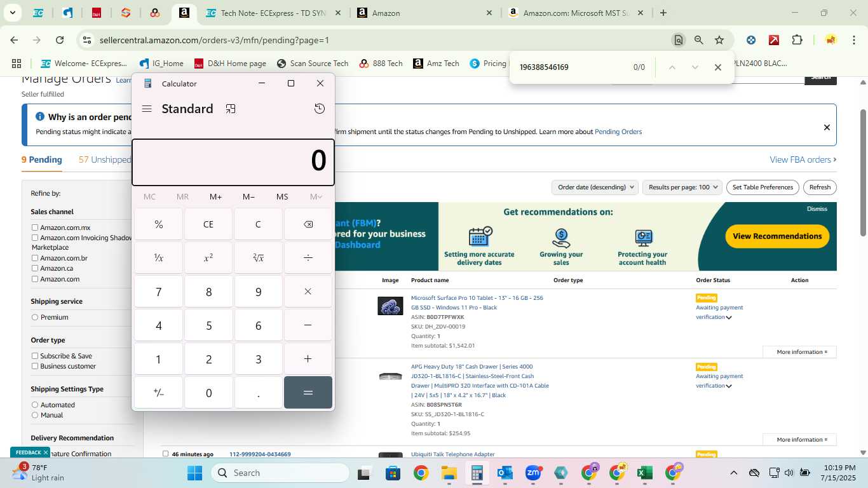Screen dimensions: 868x488
Task: Switch to Amazon.com Microsoft MST tab
Action: (x=576, y=13)
